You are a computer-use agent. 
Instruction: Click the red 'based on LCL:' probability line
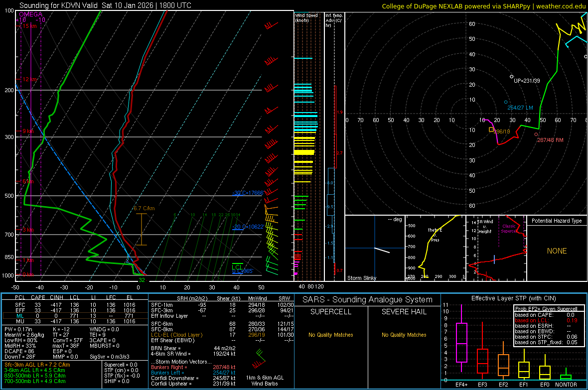click(546, 320)
